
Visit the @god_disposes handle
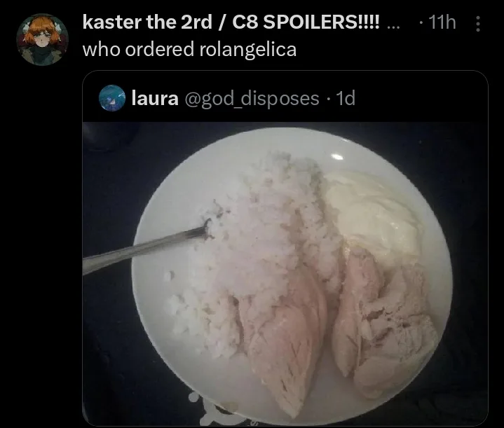point(252,99)
